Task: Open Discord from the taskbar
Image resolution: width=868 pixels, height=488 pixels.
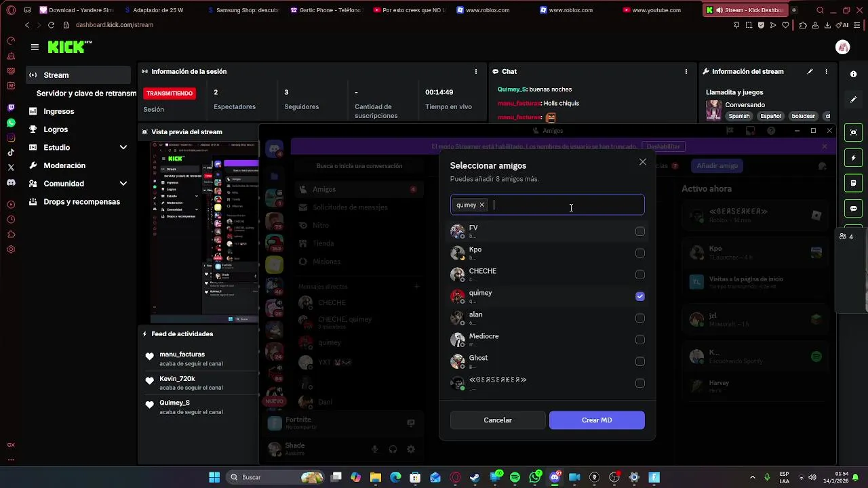Action: (555, 477)
